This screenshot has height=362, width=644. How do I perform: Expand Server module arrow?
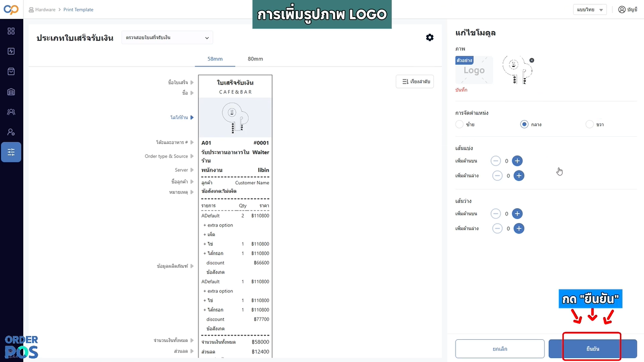(x=192, y=170)
